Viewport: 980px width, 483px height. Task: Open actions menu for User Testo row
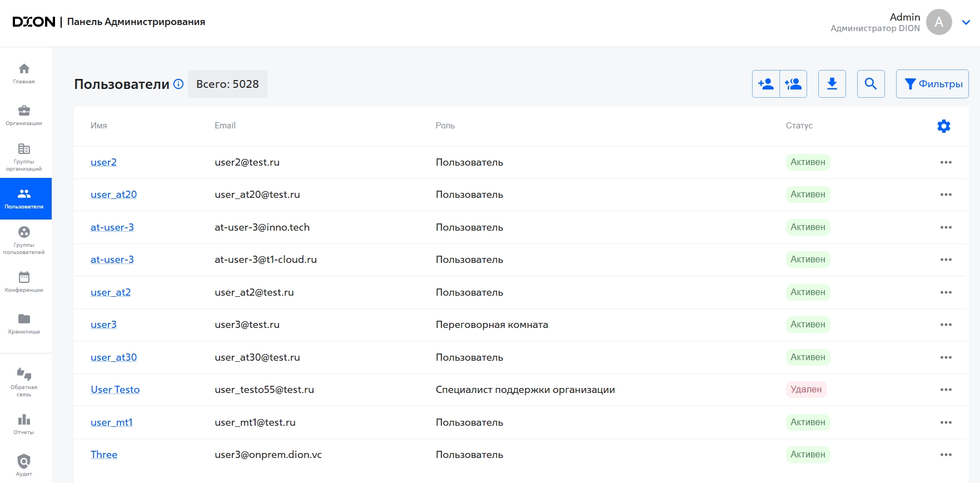tap(946, 390)
